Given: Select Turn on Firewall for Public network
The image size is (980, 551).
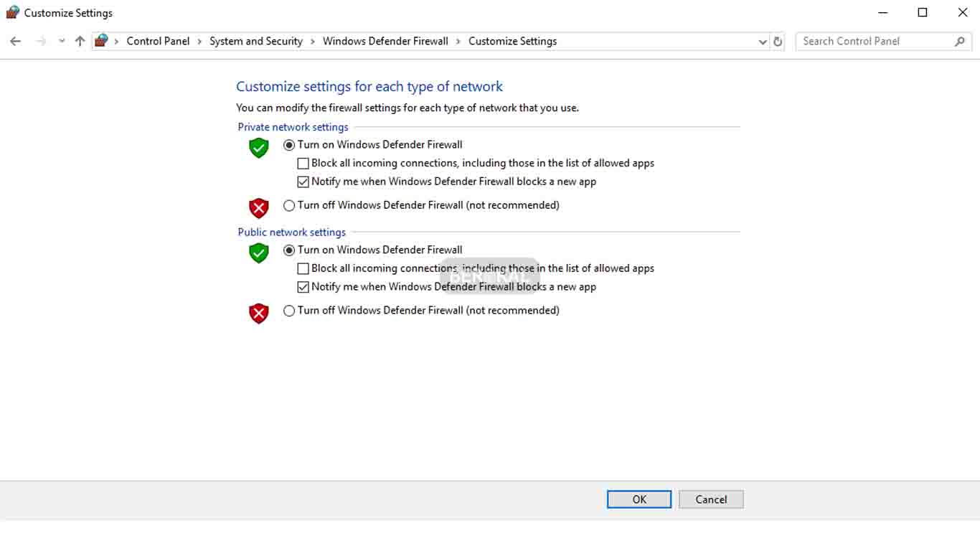Looking at the screenshot, I should pos(289,250).
